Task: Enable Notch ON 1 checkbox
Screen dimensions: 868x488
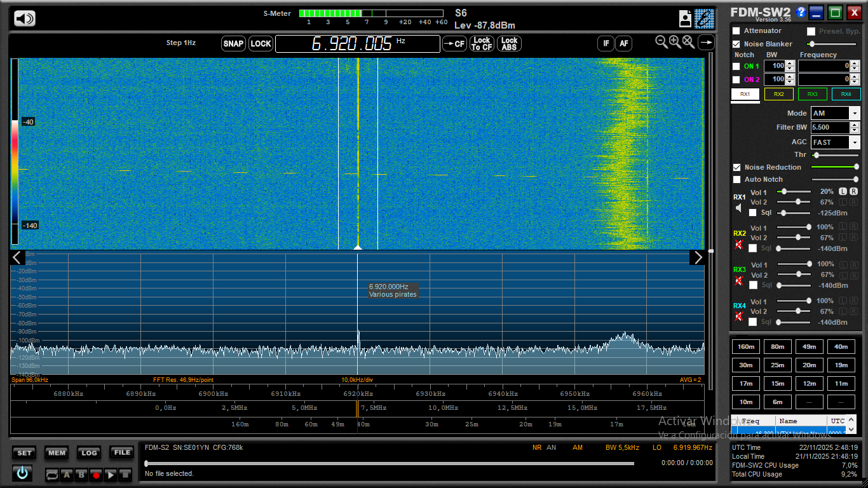Action: [x=736, y=66]
